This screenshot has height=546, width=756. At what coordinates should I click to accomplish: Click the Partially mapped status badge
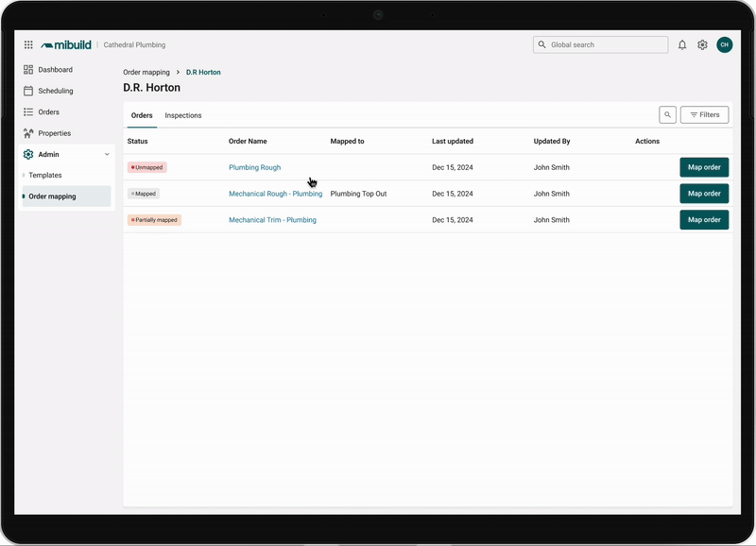point(154,220)
